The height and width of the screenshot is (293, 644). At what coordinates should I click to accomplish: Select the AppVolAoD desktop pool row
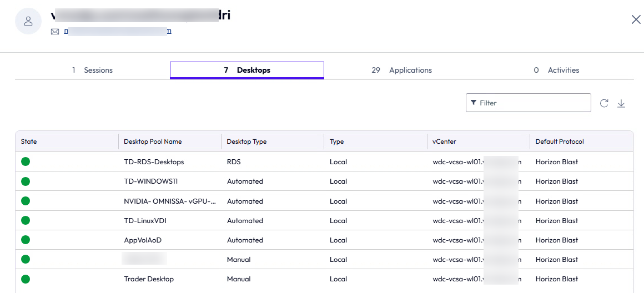tap(143, 240)
